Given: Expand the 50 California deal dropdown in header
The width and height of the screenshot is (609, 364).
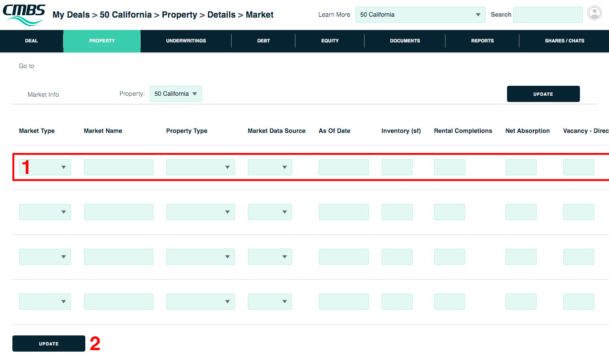Looking at the screenshot, I should point(420,15).
